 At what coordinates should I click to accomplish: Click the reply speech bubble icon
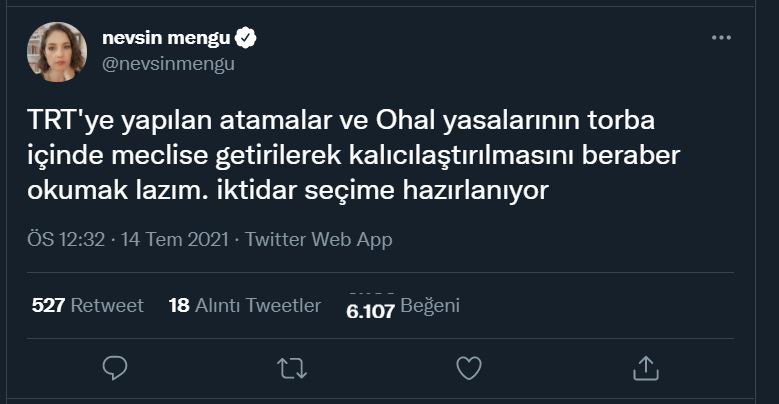click(x=115, y=368)
